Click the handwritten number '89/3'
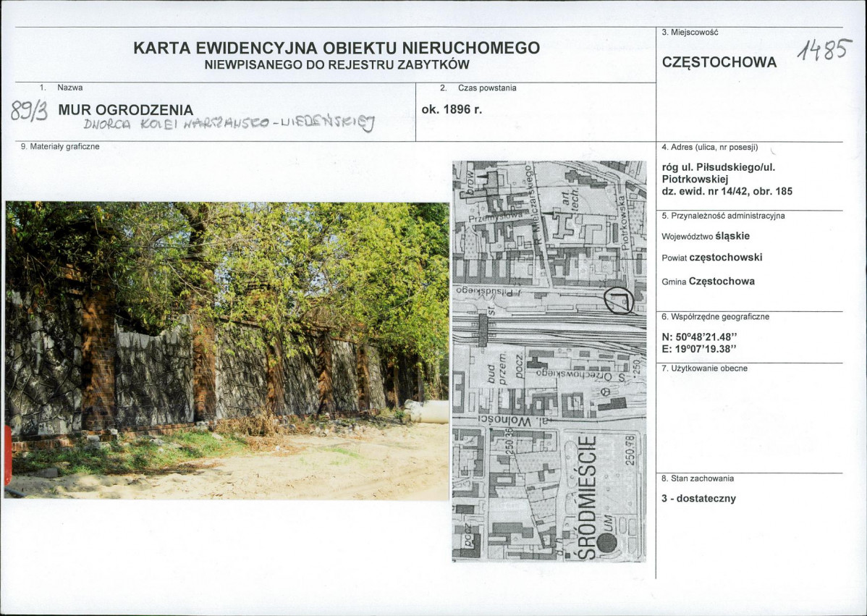This screenshot has height=616, width=867. pos(29,111)
